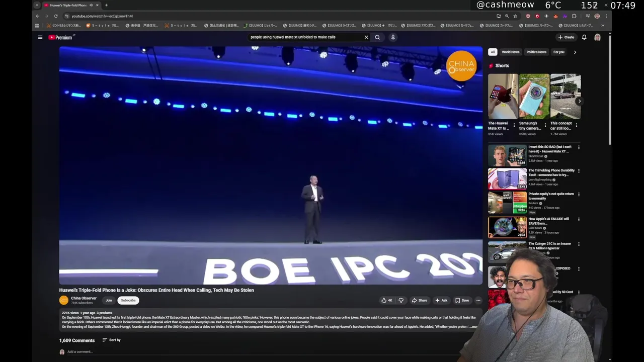Click the video player to pause
This screenshot has width=644, height=362.
click(x=271, y=165)
